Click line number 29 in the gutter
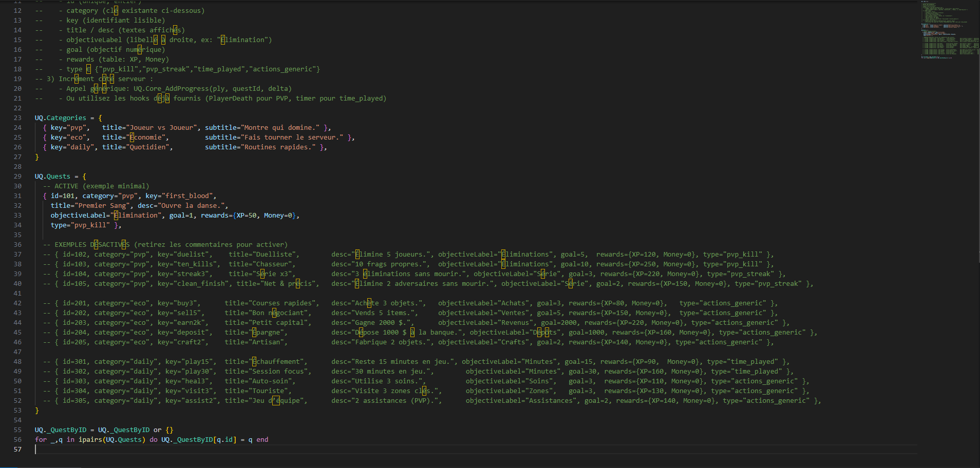The width and height of the screenshot is (980, 468). click(17, 177)
